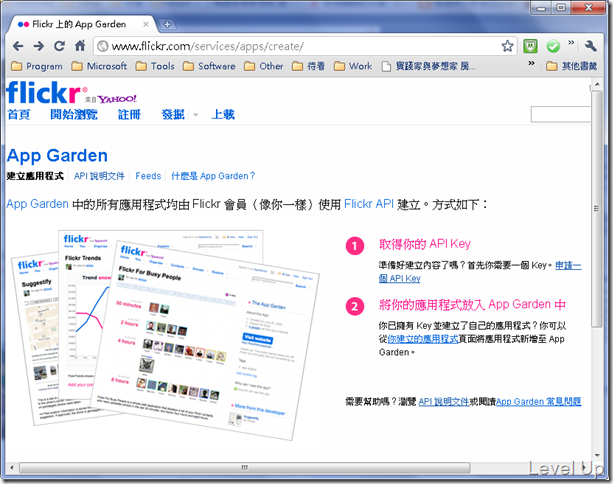
Task: Show more bookmarks overflow chevron
Action: tap(531, 63)
